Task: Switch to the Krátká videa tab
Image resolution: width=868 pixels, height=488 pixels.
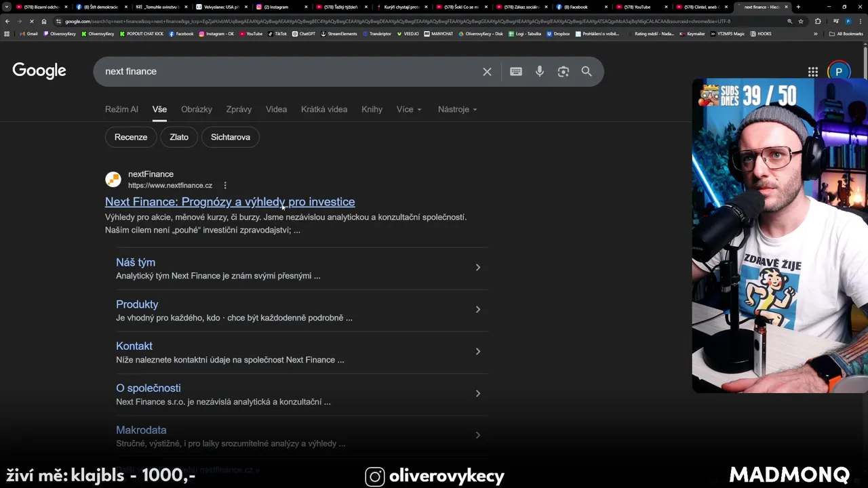Action: [x=324, y=109]
